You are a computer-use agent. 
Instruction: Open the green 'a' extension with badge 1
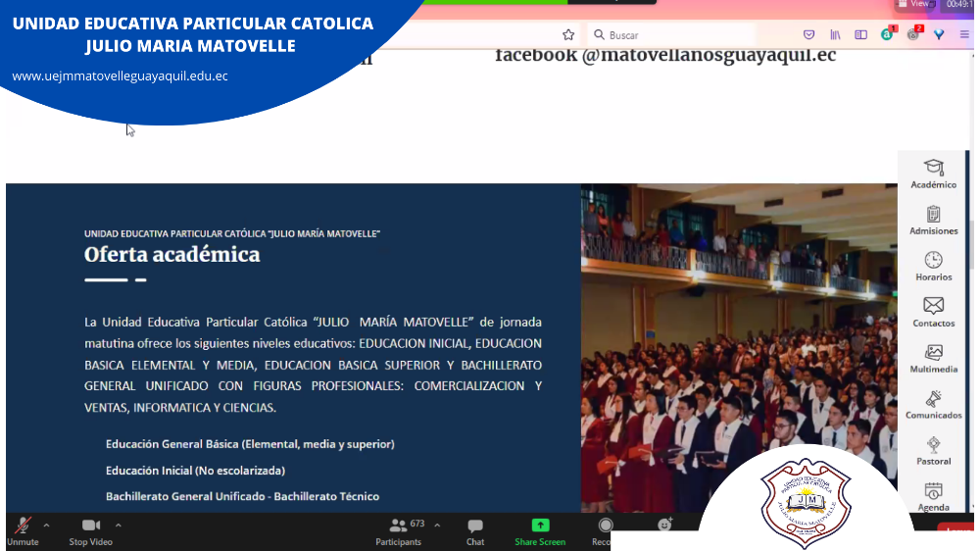pyautogui.click(x=888, y=33)
